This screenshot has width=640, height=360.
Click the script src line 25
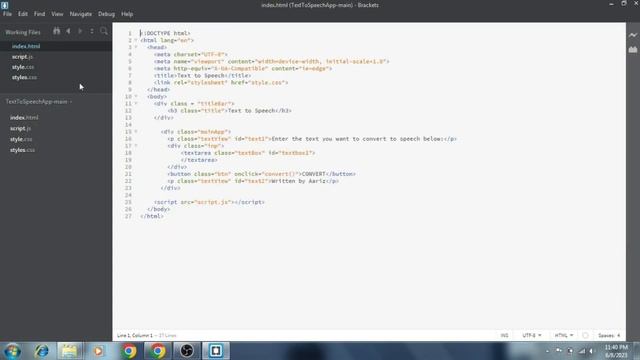point(209,202)
